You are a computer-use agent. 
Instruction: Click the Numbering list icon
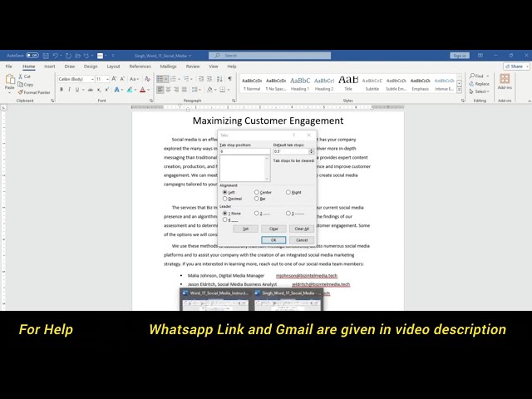(174, 79)
